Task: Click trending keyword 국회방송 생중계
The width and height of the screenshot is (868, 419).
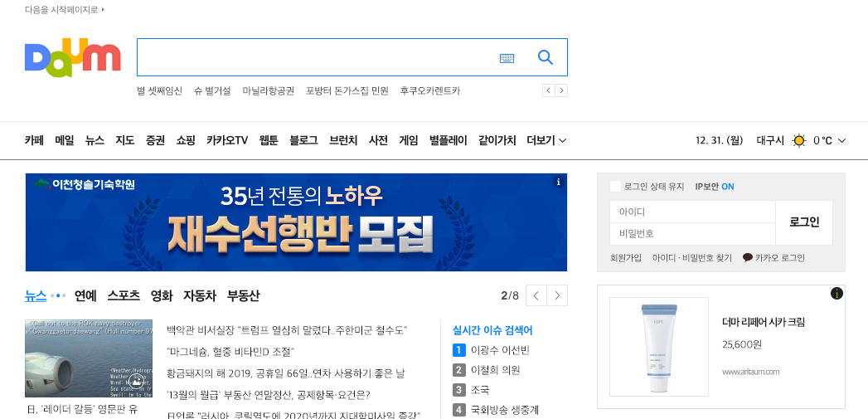Action: tap(504, 410)
